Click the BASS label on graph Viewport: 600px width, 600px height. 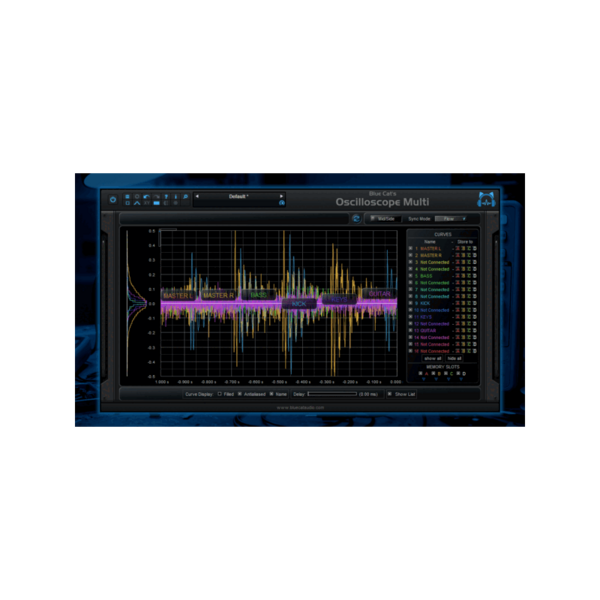pos(259,295)
